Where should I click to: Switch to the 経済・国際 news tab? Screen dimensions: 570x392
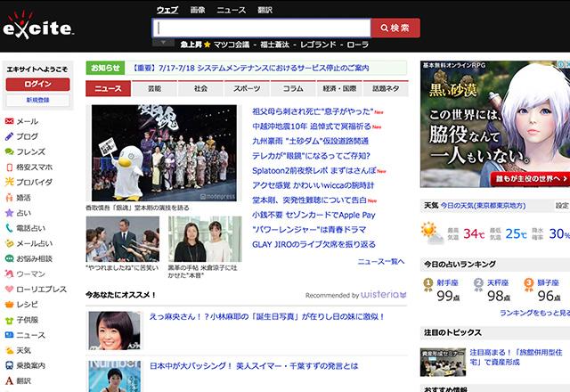point(339,88)
